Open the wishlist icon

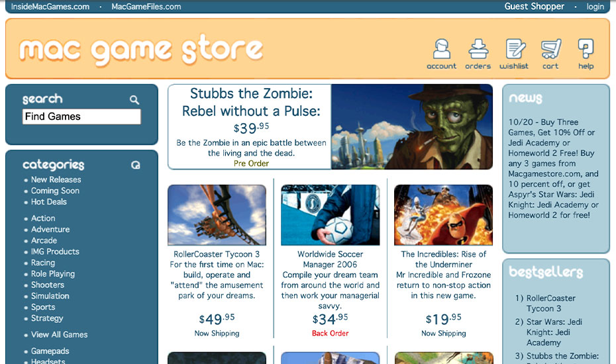514,54
